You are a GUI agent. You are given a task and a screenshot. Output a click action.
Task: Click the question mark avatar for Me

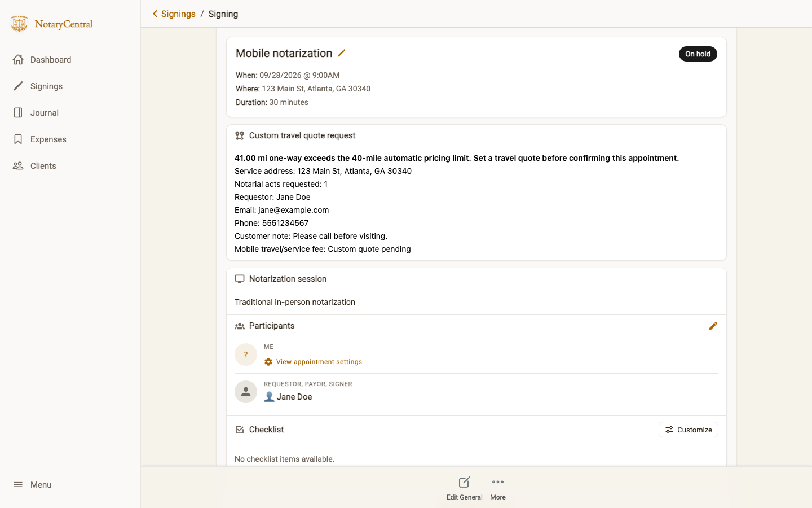246,354
